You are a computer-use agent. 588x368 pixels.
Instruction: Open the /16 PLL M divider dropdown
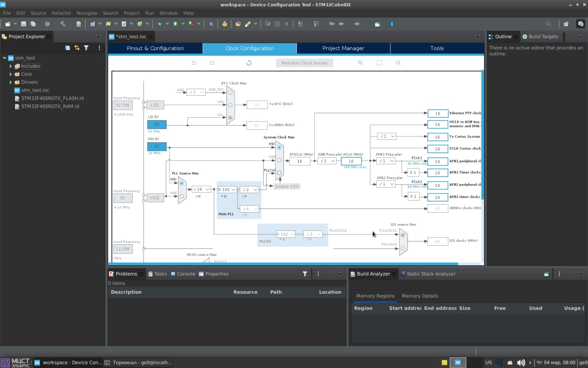click(202, 189)
